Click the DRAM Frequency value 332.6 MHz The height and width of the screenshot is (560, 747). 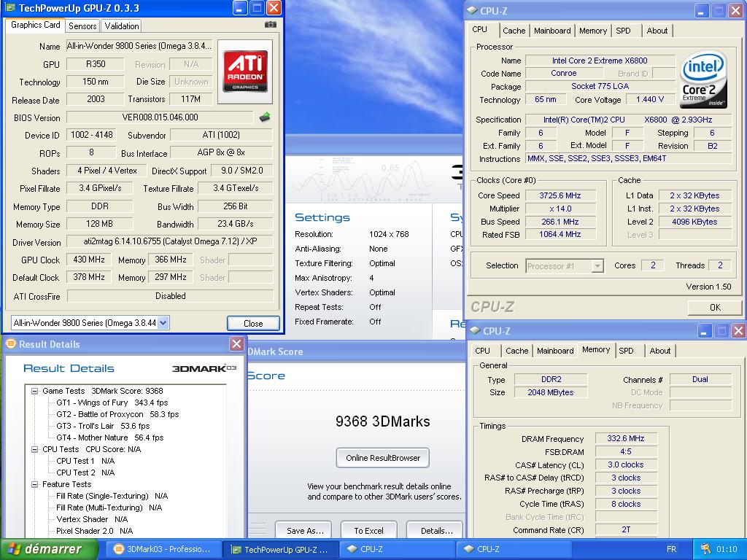625,438
